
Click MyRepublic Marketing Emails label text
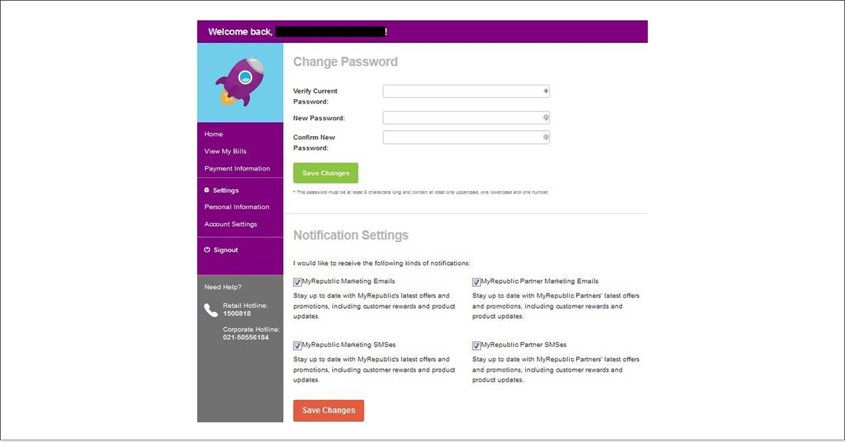348,281
